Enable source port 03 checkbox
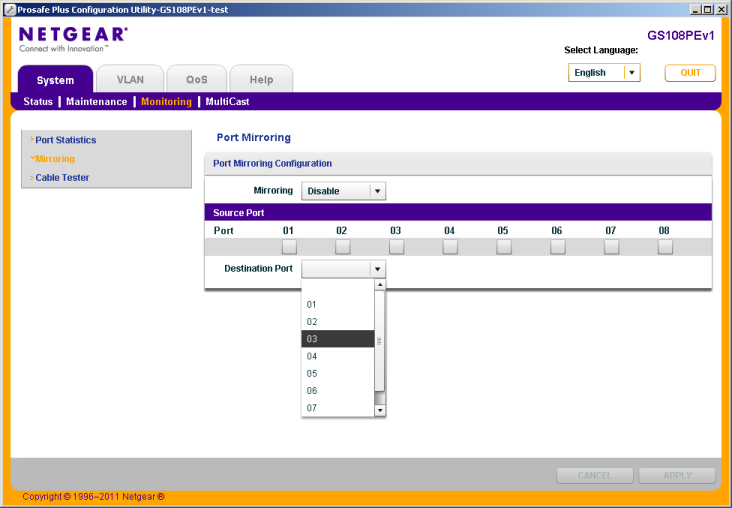 pyautogui.click(x=396, y=247)
